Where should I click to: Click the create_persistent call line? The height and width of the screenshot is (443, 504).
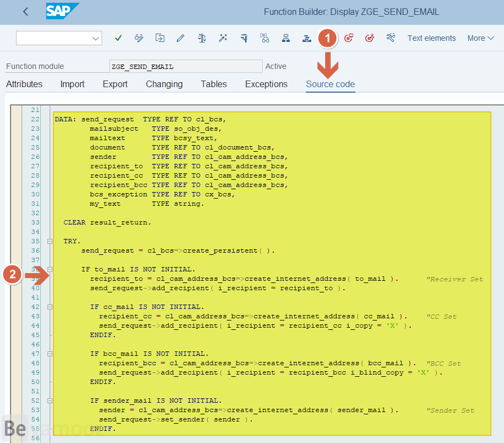(178, 250)
